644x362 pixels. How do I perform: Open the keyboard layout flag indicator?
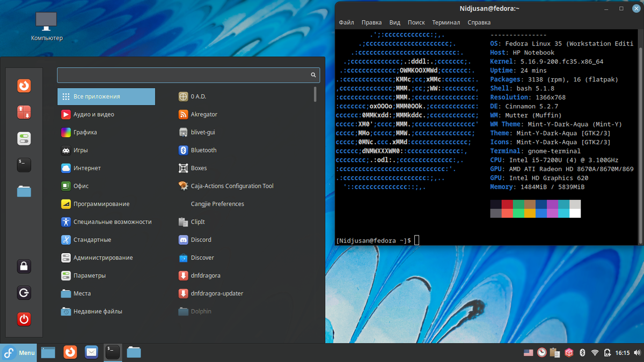point(529,353)
